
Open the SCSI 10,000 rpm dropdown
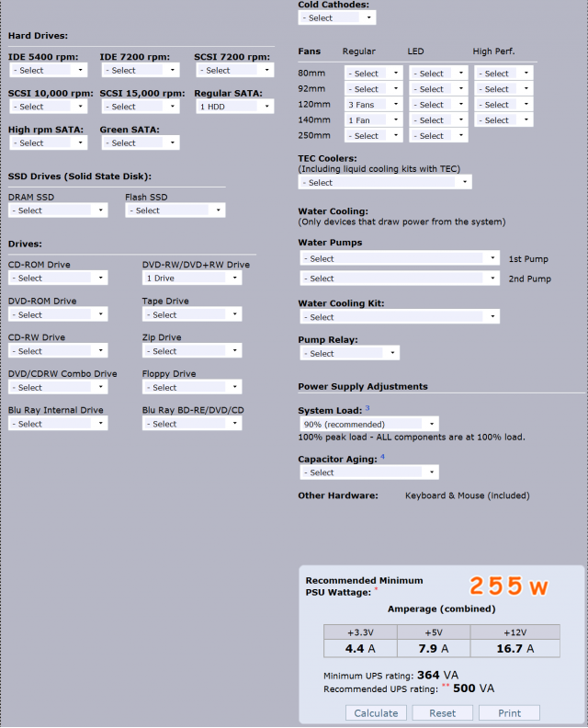pos(49,107)
